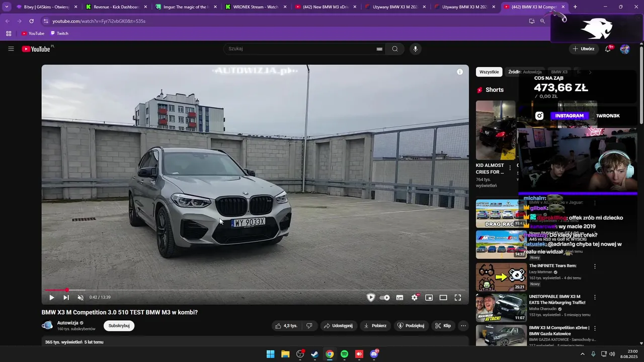This screenshot has height=362, width=644.
Task: Open options for KID ALMOST CRIES short
Action: [x=510, y=168]
